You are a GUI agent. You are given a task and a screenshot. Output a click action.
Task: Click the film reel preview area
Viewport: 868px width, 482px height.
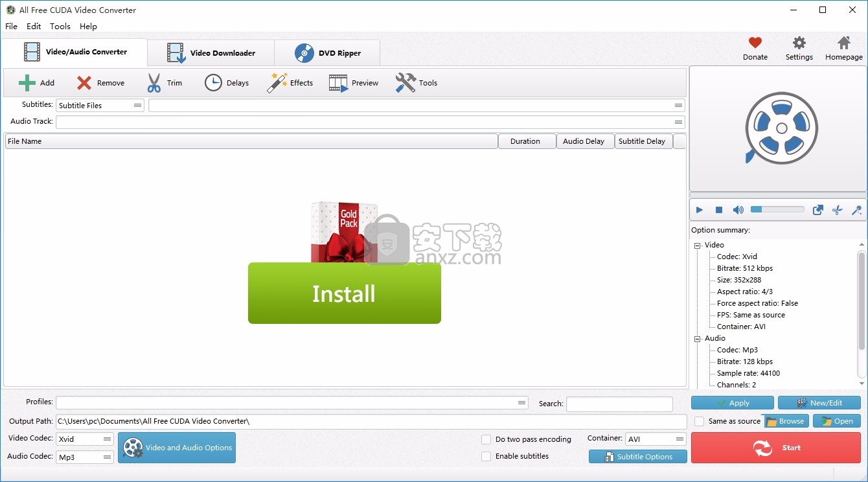[778, 128]
